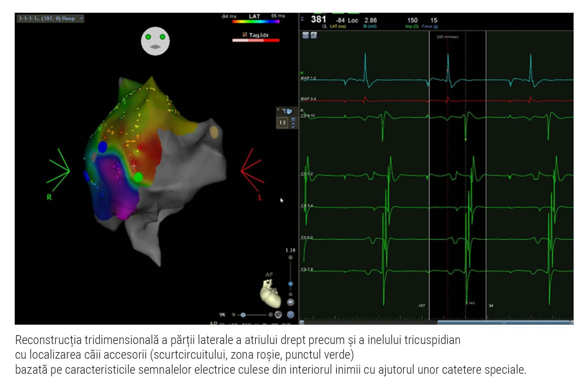Click the 94 window end marker value
Screen dimensions: 588x392
point(491,306)
